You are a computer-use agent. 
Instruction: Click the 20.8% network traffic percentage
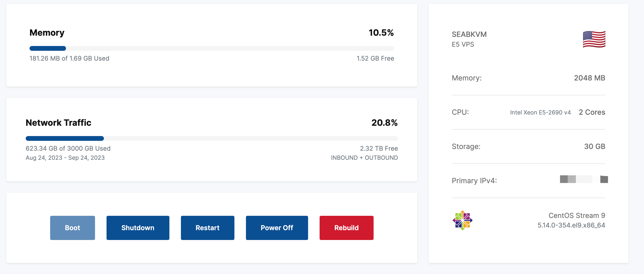384,123
